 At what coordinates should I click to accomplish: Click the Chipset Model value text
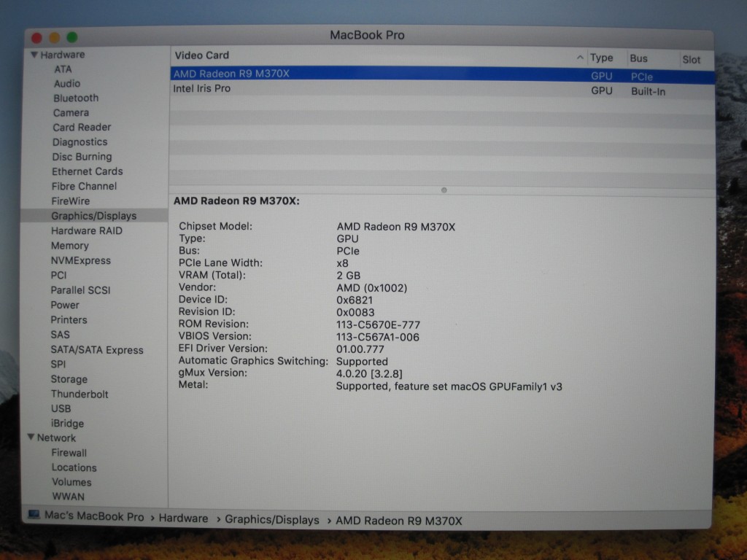pos(396,227)
